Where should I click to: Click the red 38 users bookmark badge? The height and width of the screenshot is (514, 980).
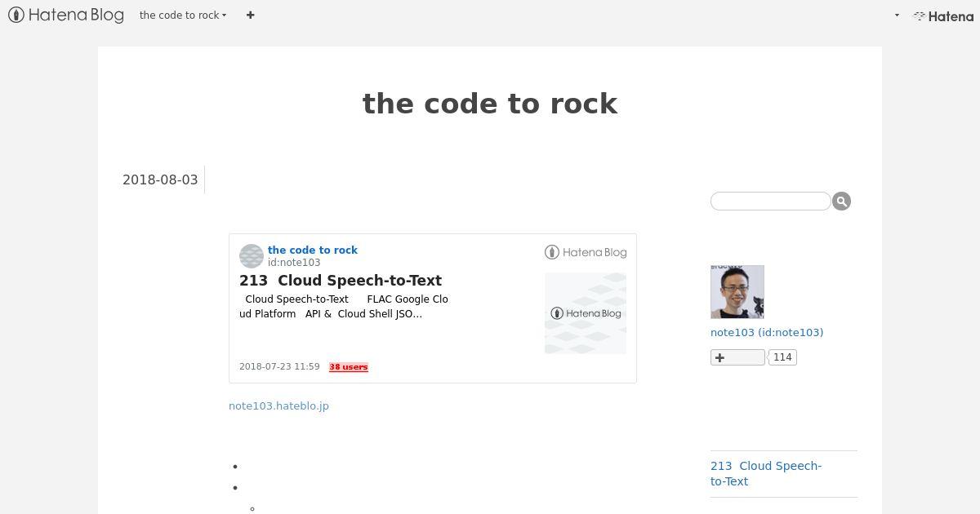click(x=349, y=367)
